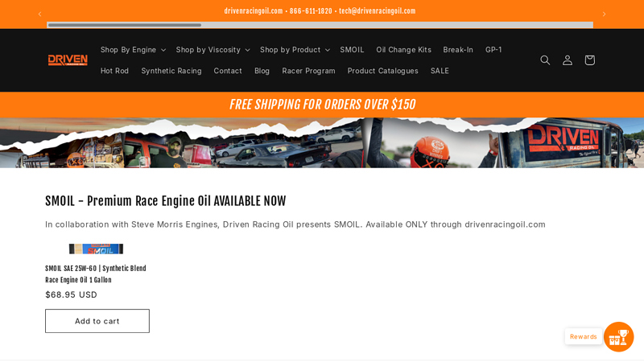Go to Oil Change Kits
Screen dimensions: 644x362
pos(404,50)
